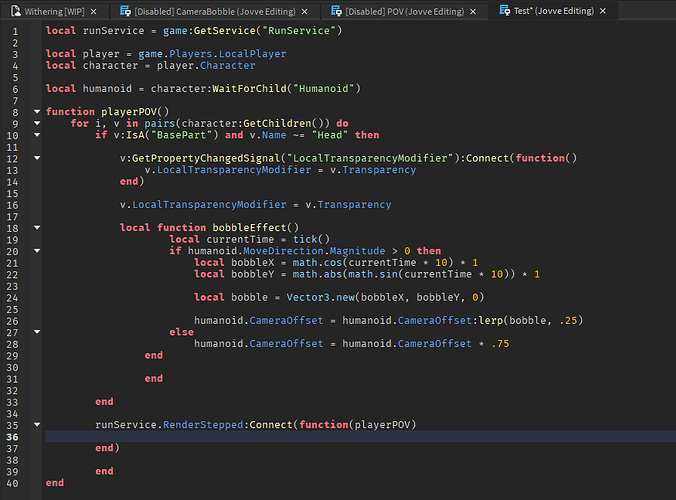Click RenderStepped on line 35
Screen dimensions: 676x500
tap(203, 425)
